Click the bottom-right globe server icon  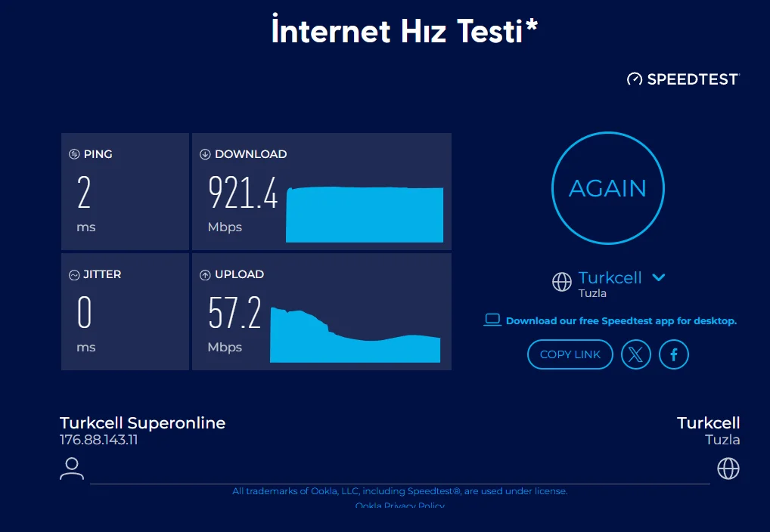(x=728, y=469)
